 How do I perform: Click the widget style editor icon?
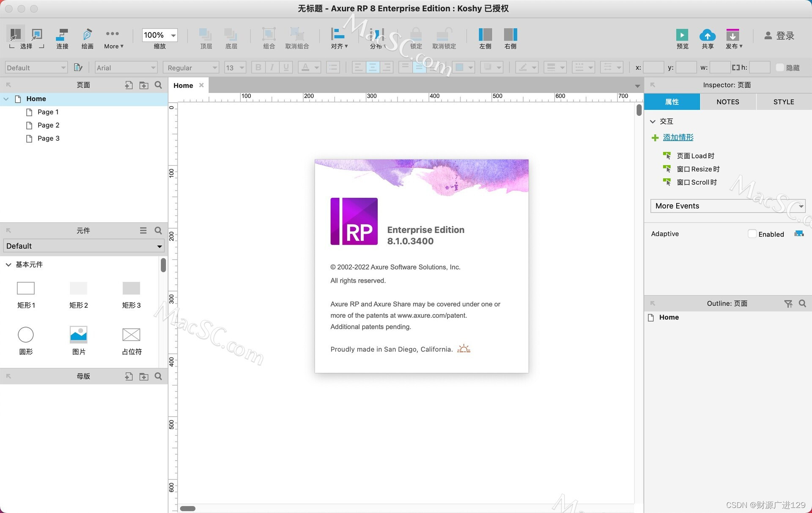pyautogui.click(x=78, y=68)
